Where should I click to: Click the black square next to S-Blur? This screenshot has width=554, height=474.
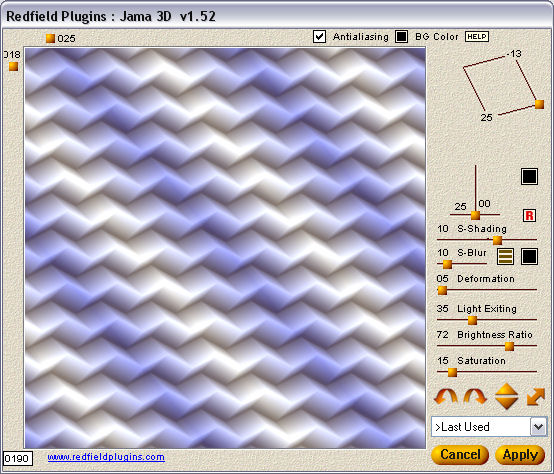coord(530,256)
